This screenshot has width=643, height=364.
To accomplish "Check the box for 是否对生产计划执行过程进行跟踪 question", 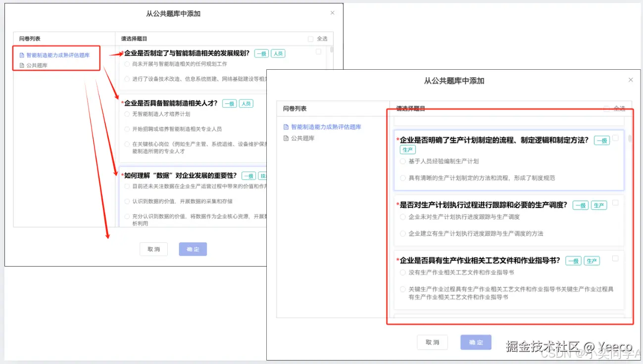I will [x=615, y=202].
